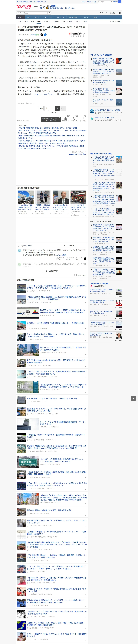The height and width of the screenshot is (644, 138).
Task: Go to article page 1
Action: (x=46, y=108)
